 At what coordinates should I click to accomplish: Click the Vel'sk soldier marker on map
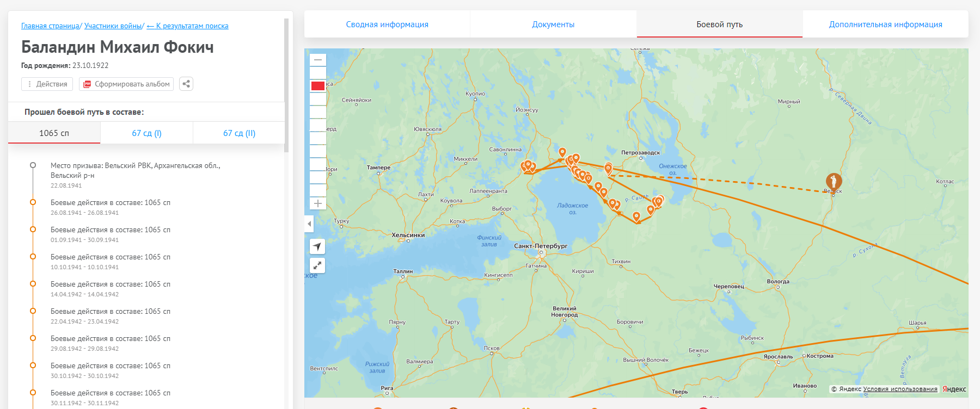833,181
